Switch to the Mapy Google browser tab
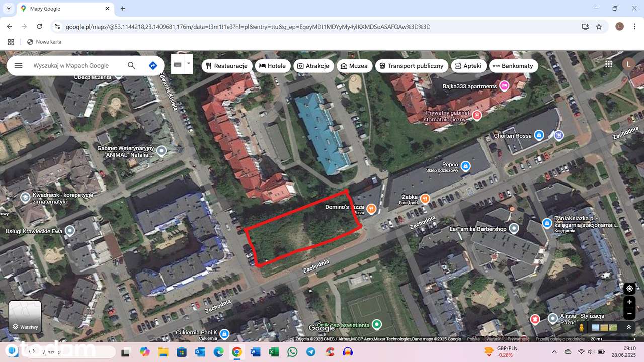Screen dimensions: 644x362 pyautogui.click(x=65, y=9)
